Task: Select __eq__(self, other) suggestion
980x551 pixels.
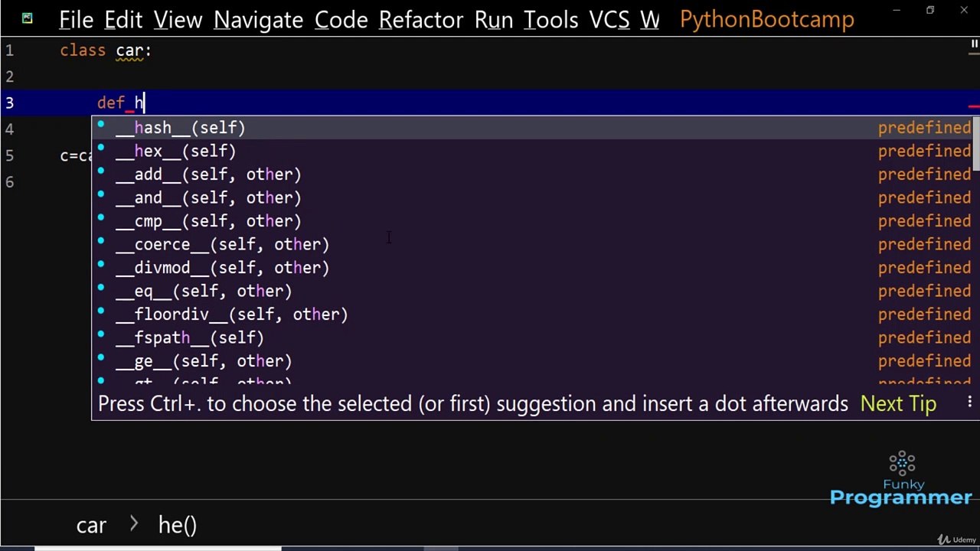Action: (534, 291)
